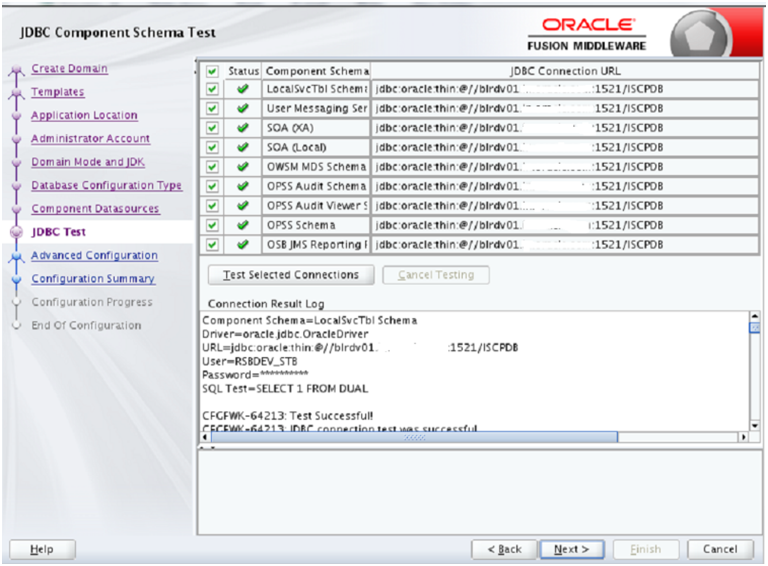
Task: Click the log vertical scrollbar down arrow
Action: [755, 425]
